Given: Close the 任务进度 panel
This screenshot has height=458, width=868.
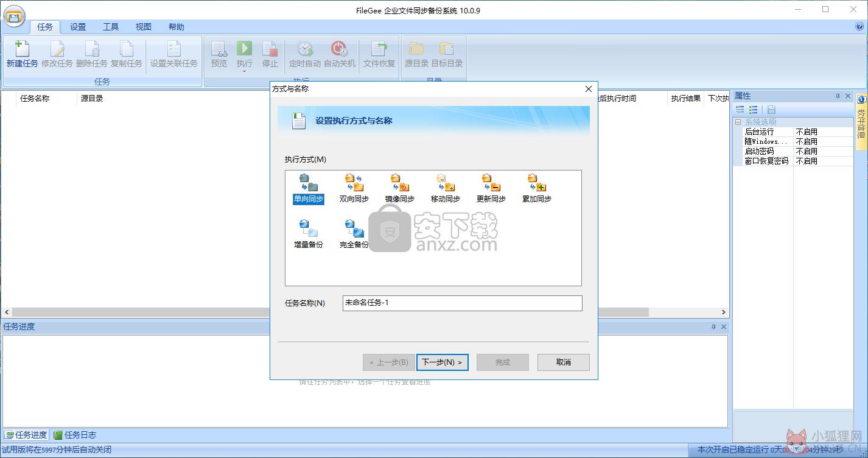Looking at the screenshot, I should point(724,326).
